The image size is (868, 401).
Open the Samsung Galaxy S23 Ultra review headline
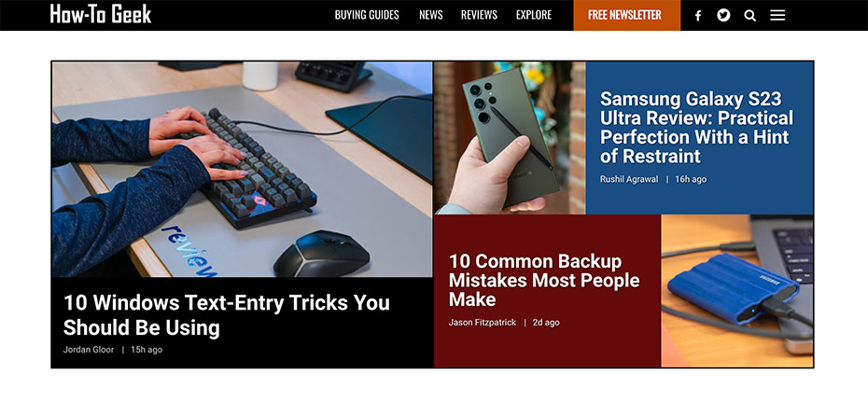tap(696, 127)
